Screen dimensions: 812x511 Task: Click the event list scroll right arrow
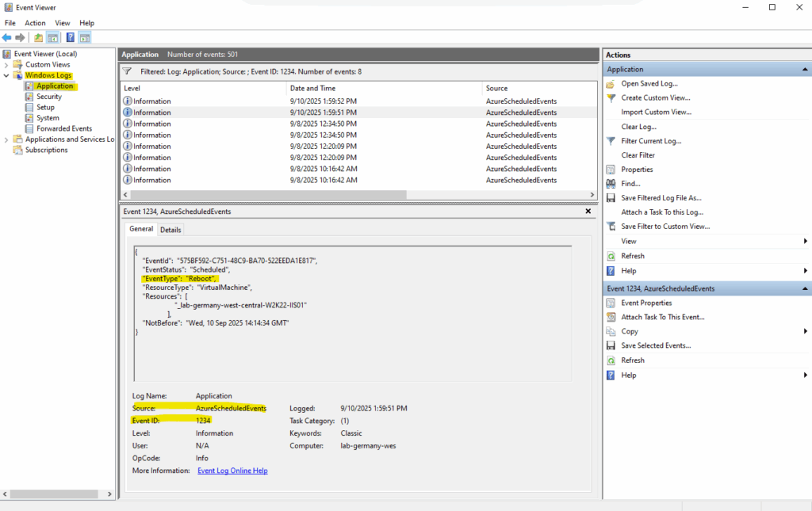click(x=592, y=195)
